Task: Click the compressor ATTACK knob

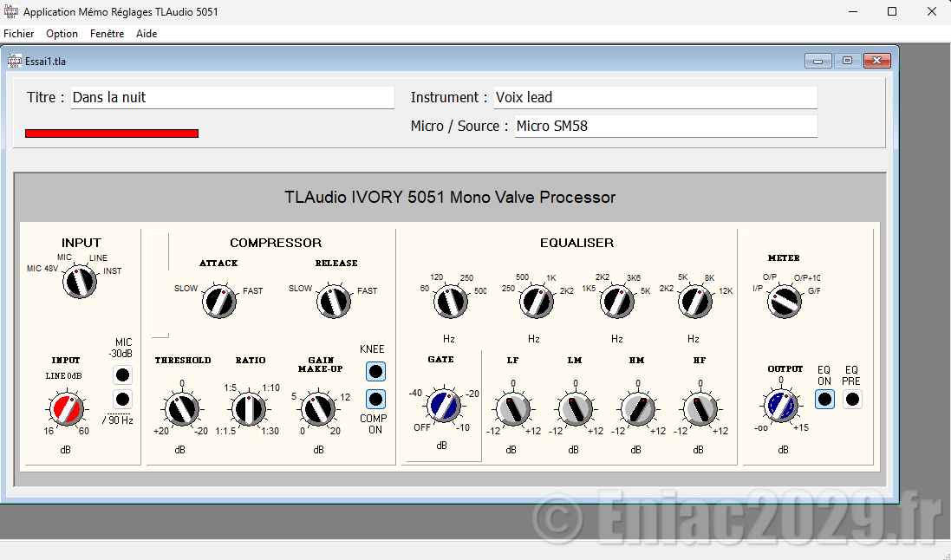Action: coord(218,302)
